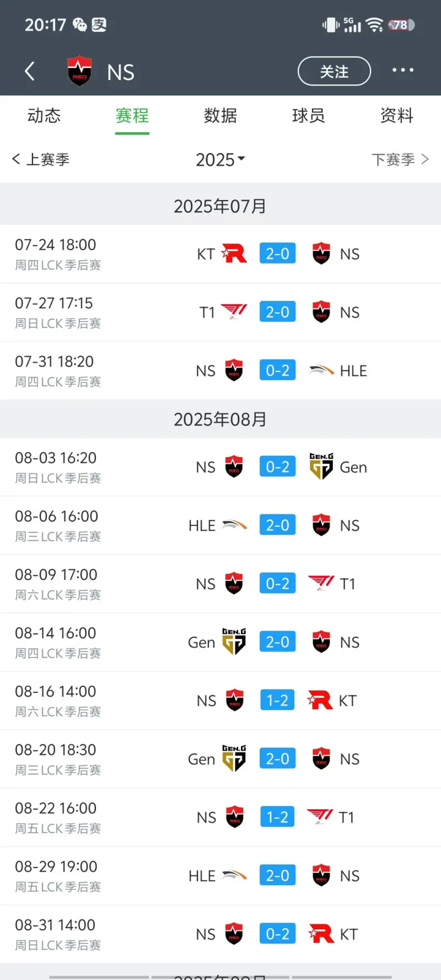Open 2-0 score of 08-29 match

click(x=277, y=875)
